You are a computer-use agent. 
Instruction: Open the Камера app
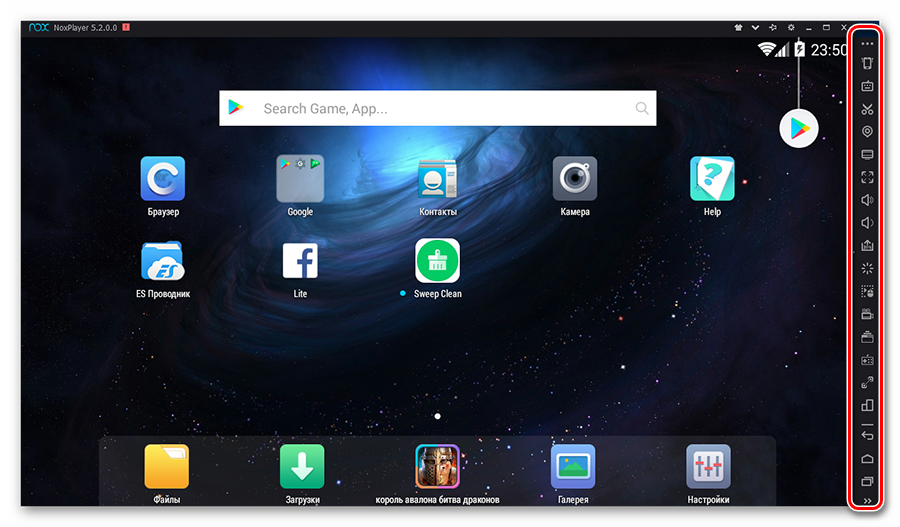pos(575,179)
